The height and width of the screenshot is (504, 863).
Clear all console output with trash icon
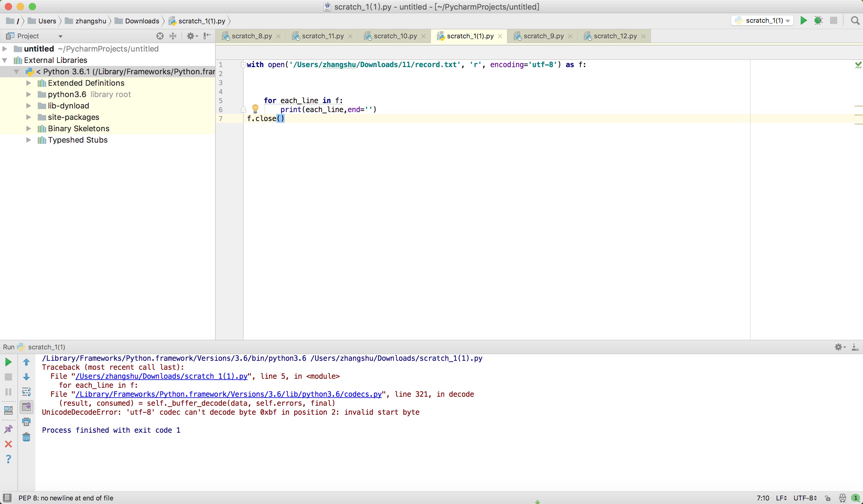pyautogui.click(x=26, y=437)
